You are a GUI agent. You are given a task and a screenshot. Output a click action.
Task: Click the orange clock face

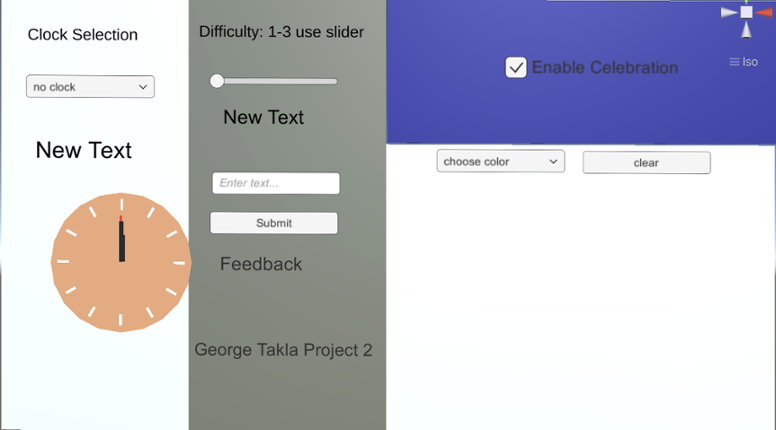[x=121, y=262]
